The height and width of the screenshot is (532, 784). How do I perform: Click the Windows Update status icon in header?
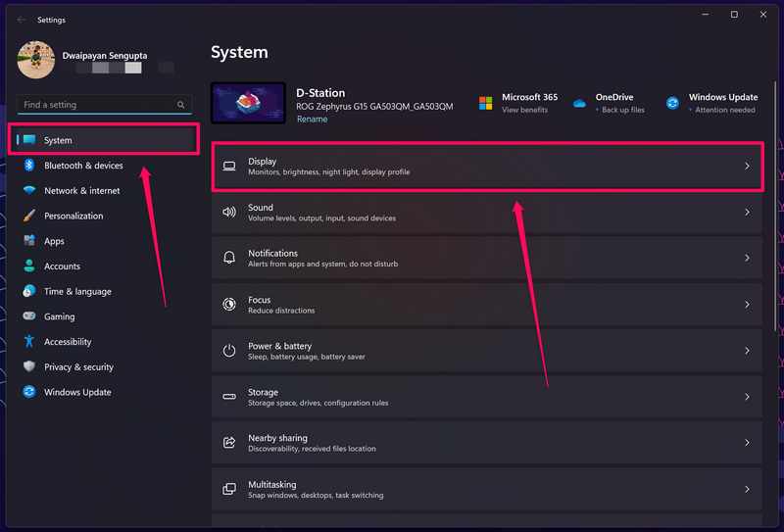673,103
